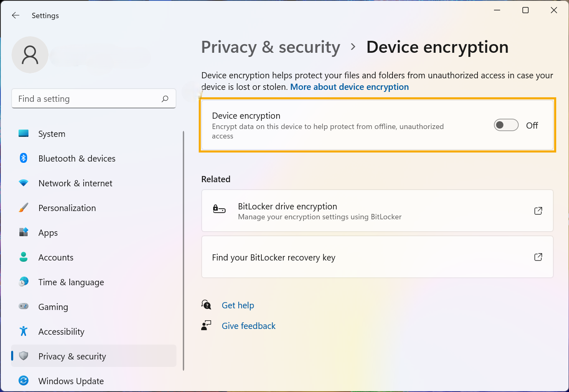
Task: Click the Get help link
Action: tap(238, 305)
